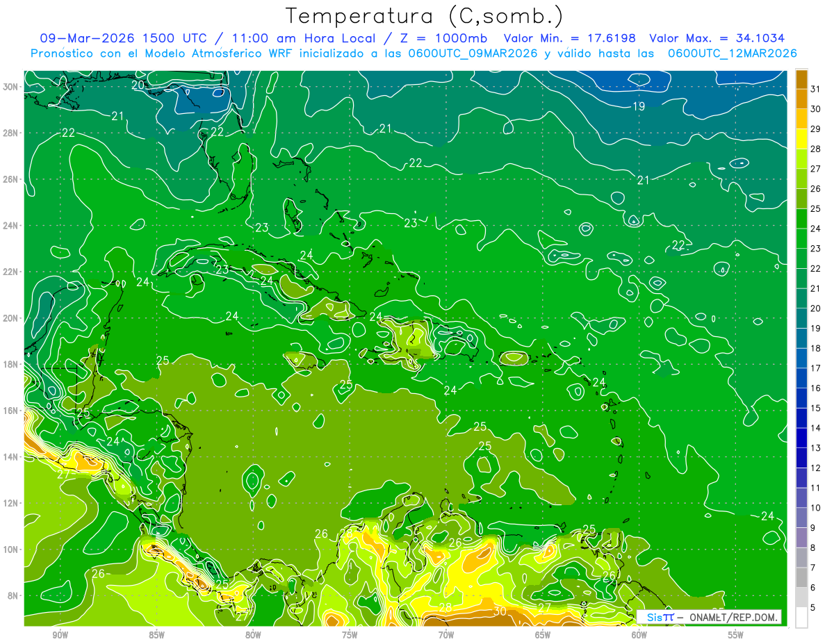
Task: Click the 10N latitude axis label
Action: (x=10, y=550)
